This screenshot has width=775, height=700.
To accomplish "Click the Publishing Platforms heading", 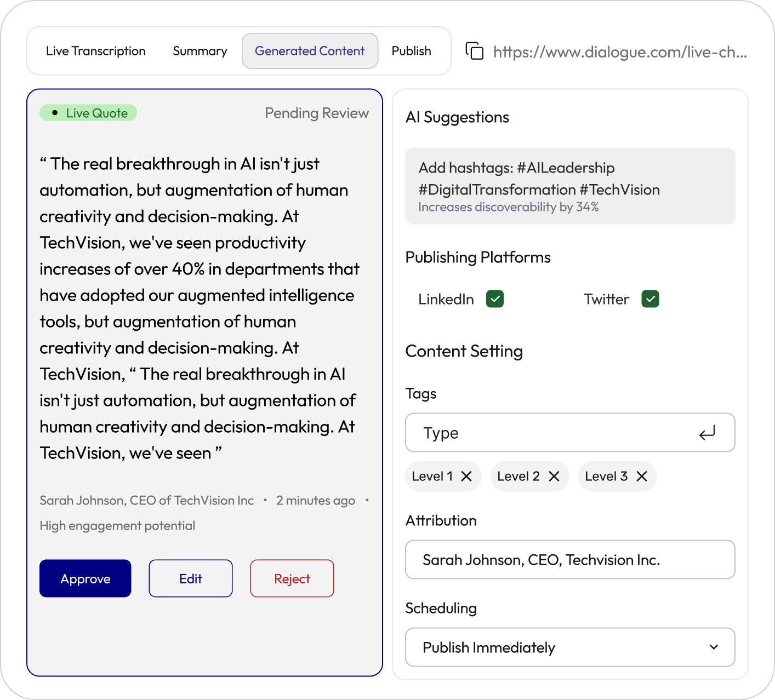I will (x=478, y=257).
